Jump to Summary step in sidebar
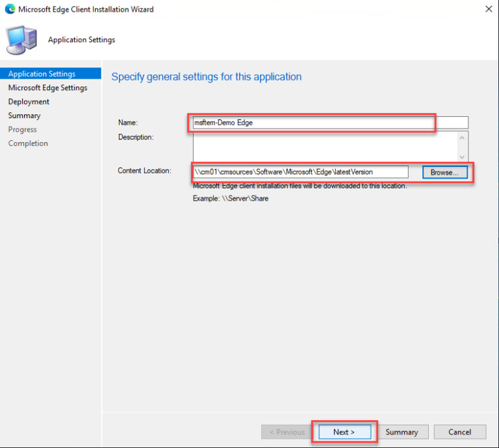Screen dimensions: 499x448 coord(24,116)
